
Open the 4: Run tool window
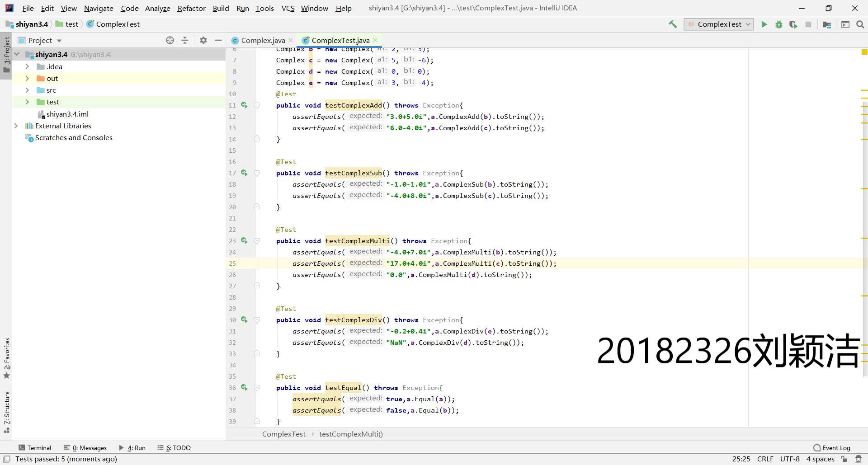pos(132,448)
